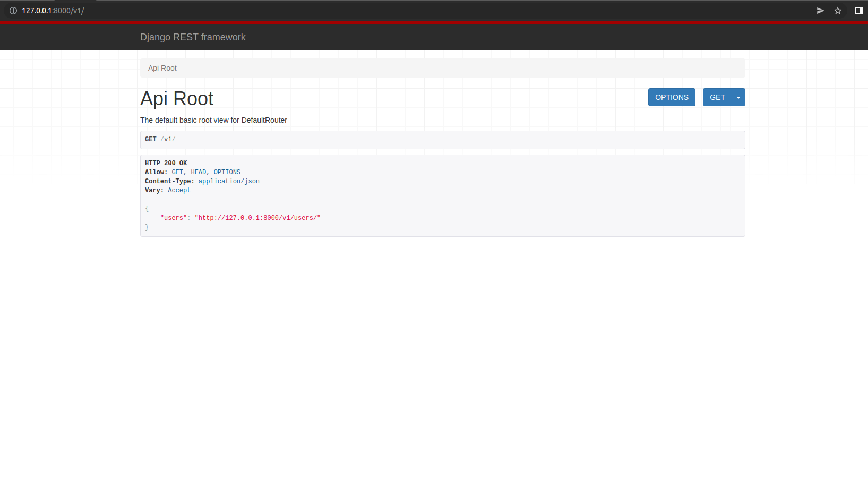Follow the users endpoint hyperlink
The width and height of the screenshot is (868, 478).
tap(257, 218)
